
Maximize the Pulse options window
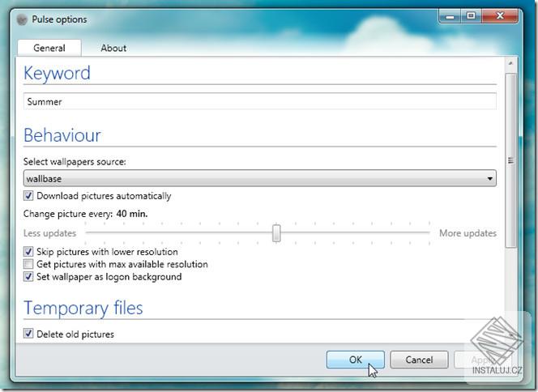coord(471,16)
